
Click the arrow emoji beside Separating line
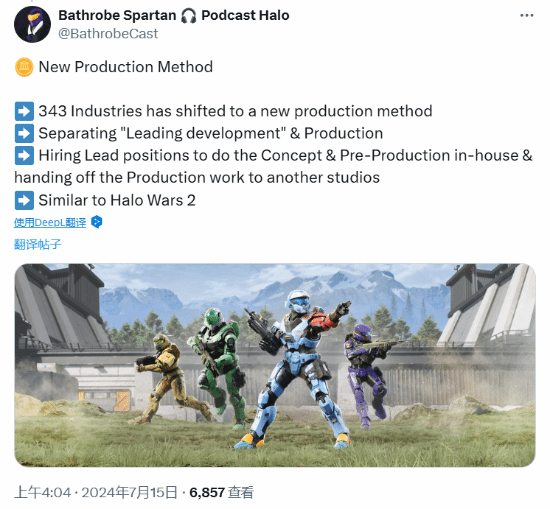pyautogui.click(x=24, y=133)
